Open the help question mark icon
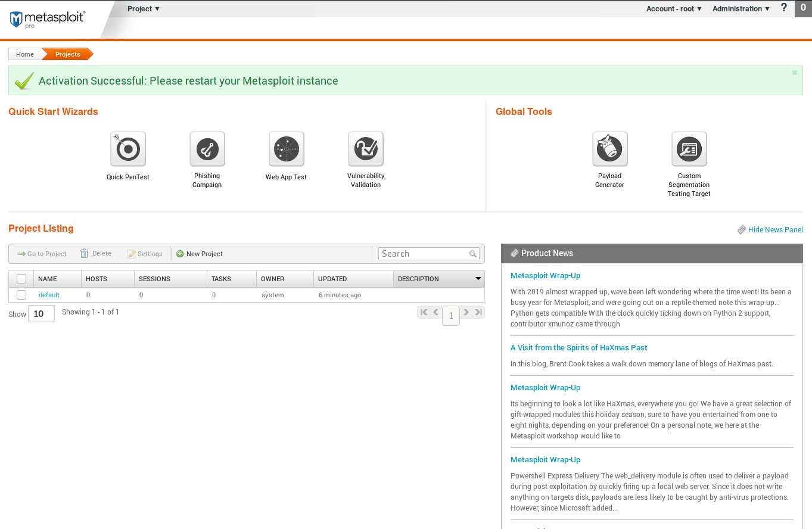Image resolution: width=812 pixels, height=529 pixels. [x=784, y=8]
